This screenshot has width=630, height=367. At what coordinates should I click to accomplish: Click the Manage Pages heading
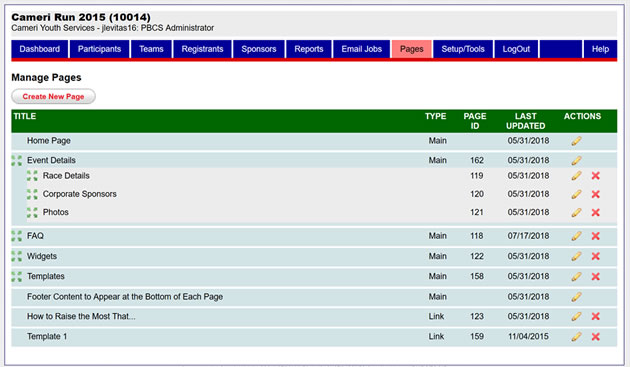click(x=46, y=78)
